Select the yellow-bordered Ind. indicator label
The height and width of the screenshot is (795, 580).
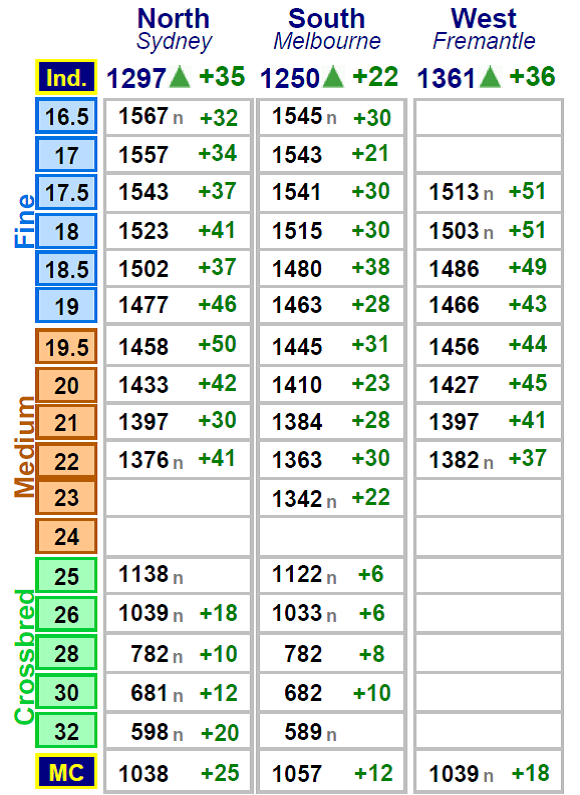66,78
